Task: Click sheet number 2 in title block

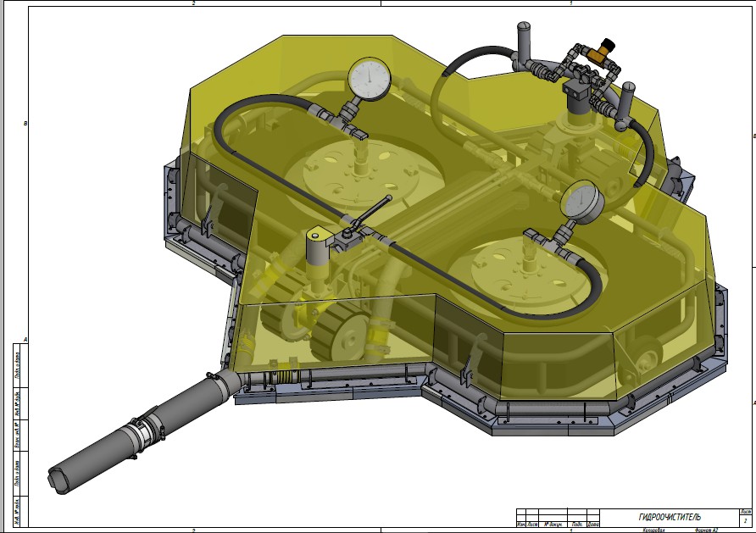Action: [745, 521]
